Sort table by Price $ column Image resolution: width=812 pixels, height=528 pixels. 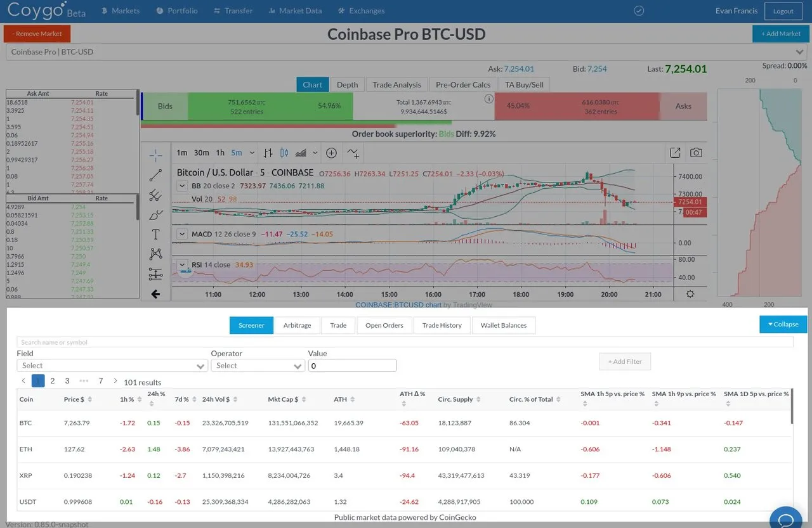[77, 399]
